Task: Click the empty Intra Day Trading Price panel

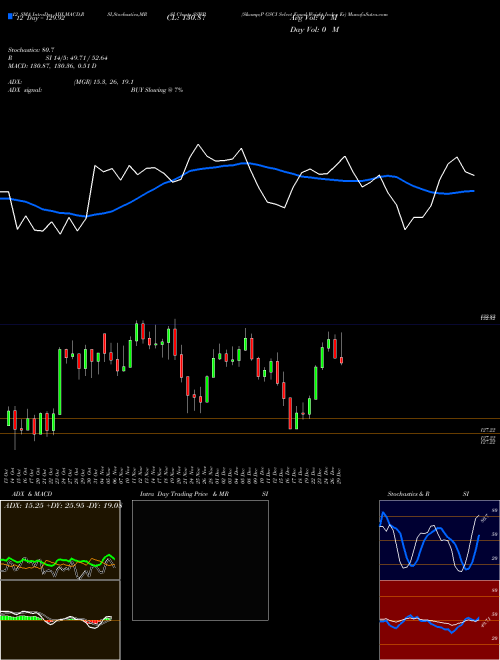Action: click(x=200, y=560)
